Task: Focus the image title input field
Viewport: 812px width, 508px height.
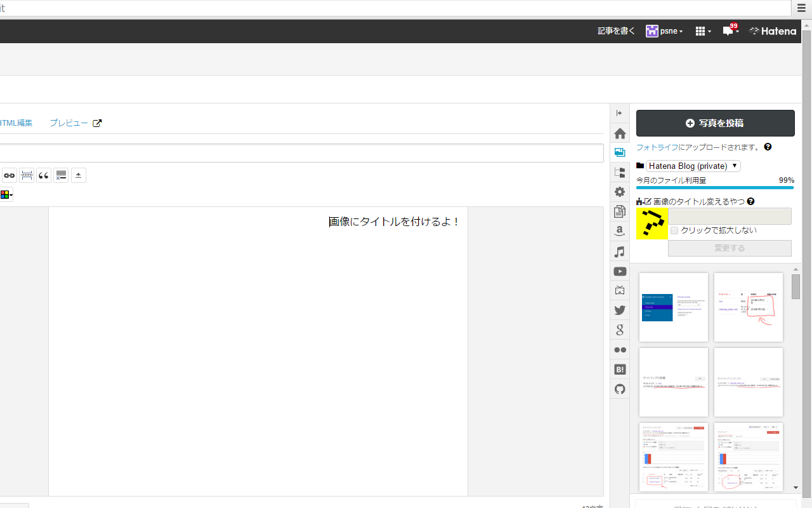Action: 730,216
